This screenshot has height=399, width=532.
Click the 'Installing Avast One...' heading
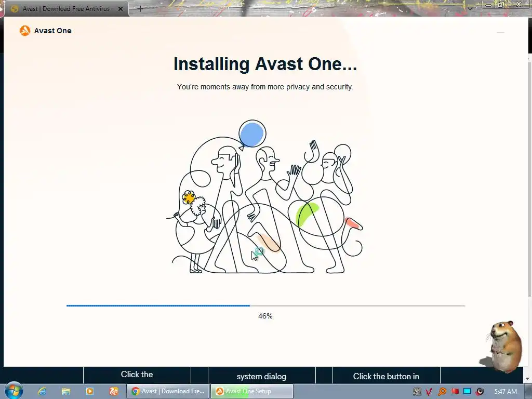click(x=265, y=64)
